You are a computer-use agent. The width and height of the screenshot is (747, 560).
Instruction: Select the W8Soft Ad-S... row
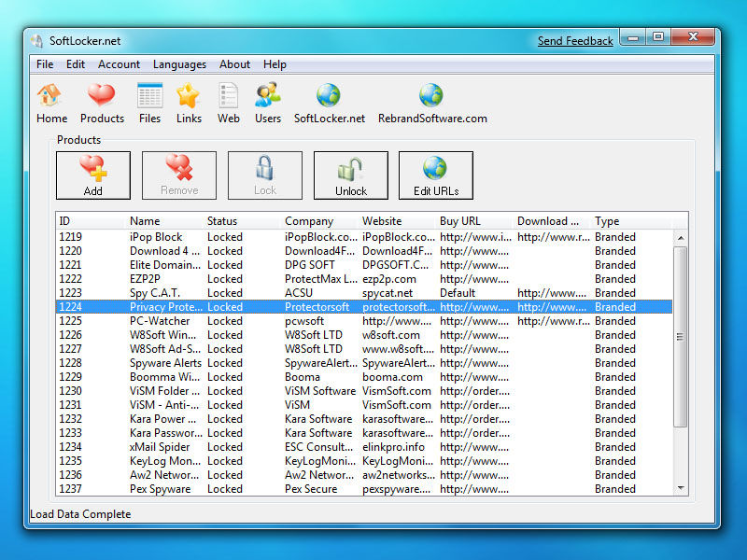pos(364,349)
